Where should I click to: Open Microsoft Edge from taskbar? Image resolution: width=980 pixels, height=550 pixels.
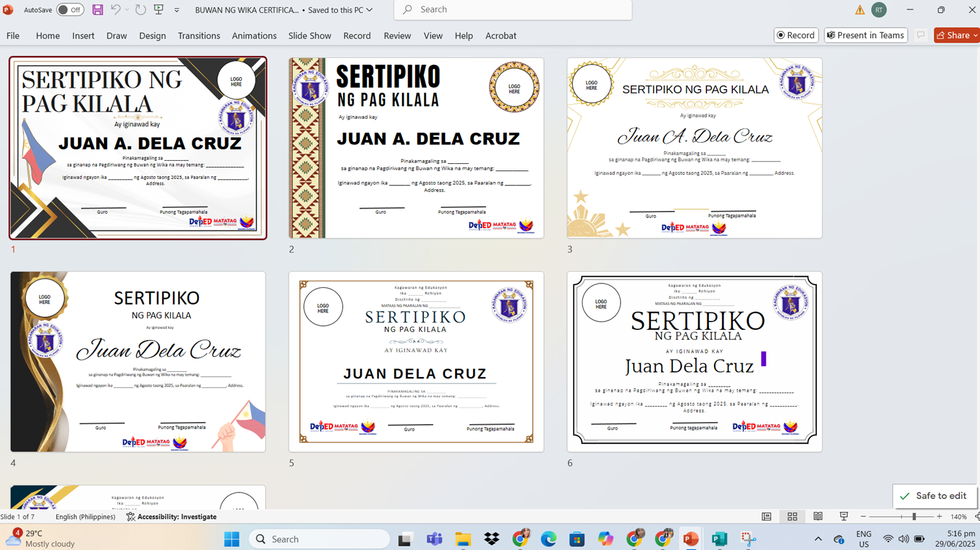[x=548, y=539]
